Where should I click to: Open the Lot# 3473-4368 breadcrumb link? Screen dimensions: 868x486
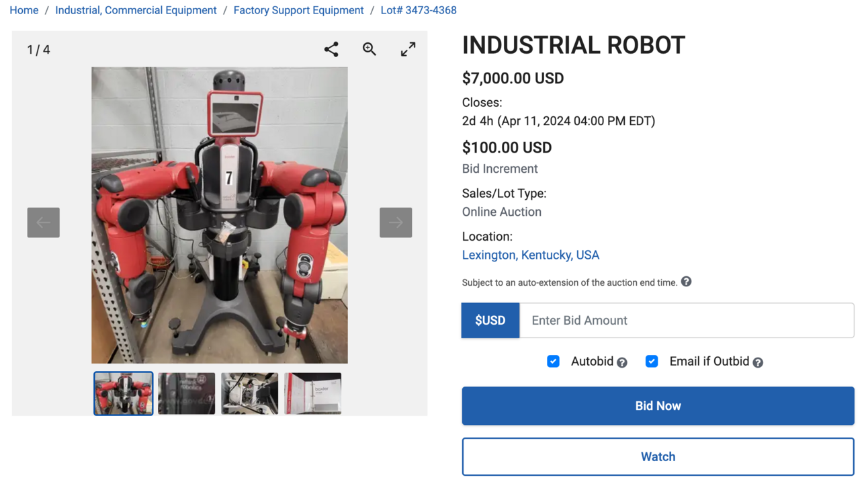click(419, 10)
